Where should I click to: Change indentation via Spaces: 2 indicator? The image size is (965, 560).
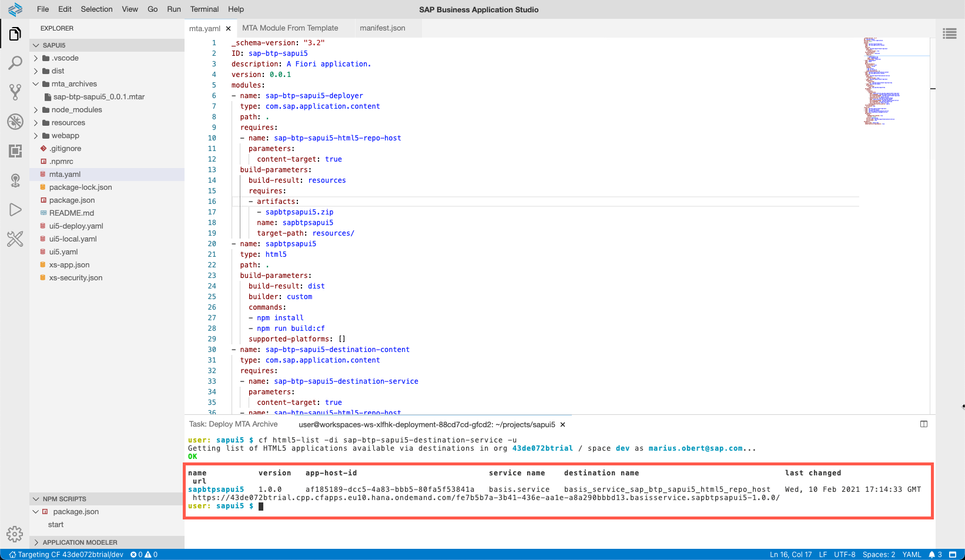tap(879, 555)
